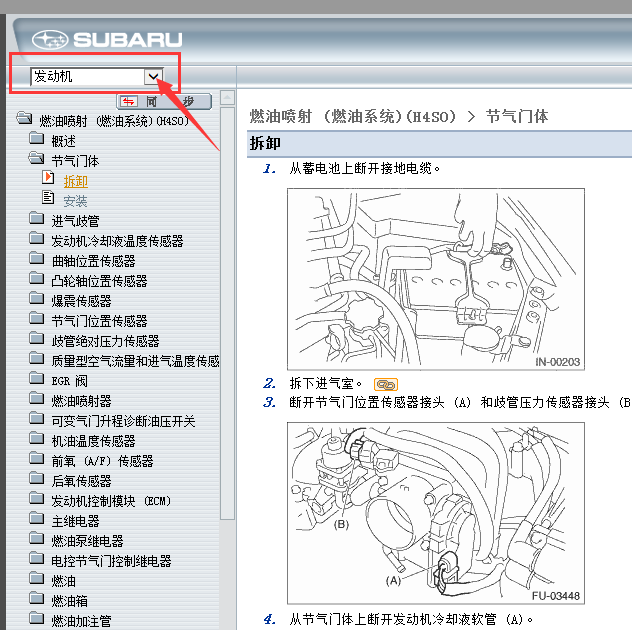Open the link icon after 拆下进气室

pos(386,385)
